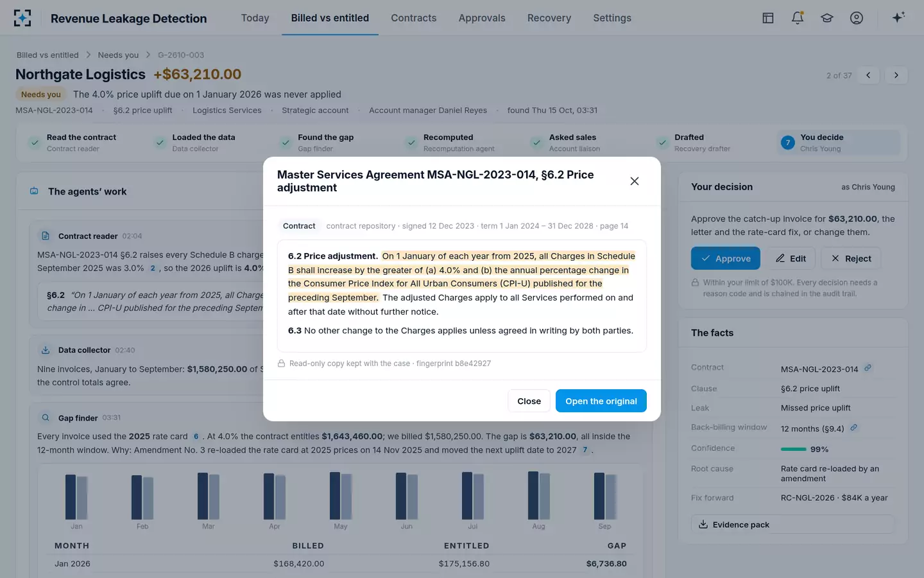The width and height of the screenshot is (924, 578).
Task: Click the Revenue Leakage Detection logo icon
Action: (x=22, y=18)
